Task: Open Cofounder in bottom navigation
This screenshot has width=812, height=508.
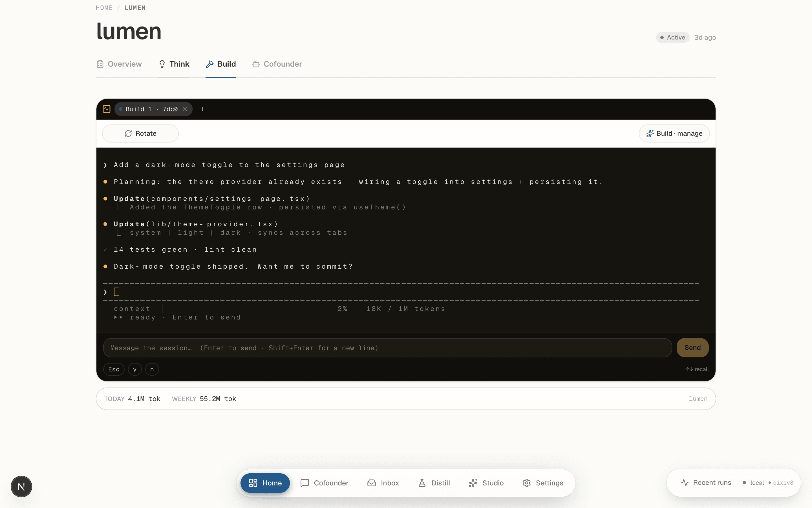Action: (x=325, y=483)
